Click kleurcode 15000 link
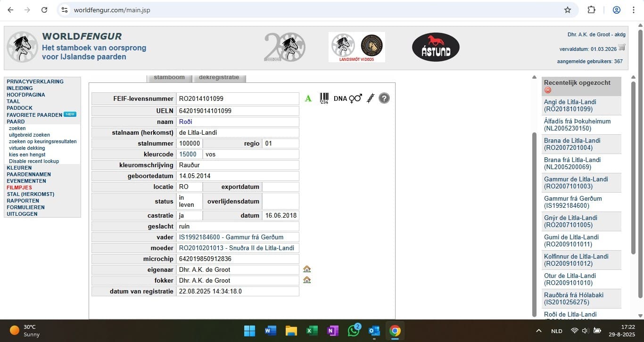The image size is (644, 342). (x=188, y=154)
